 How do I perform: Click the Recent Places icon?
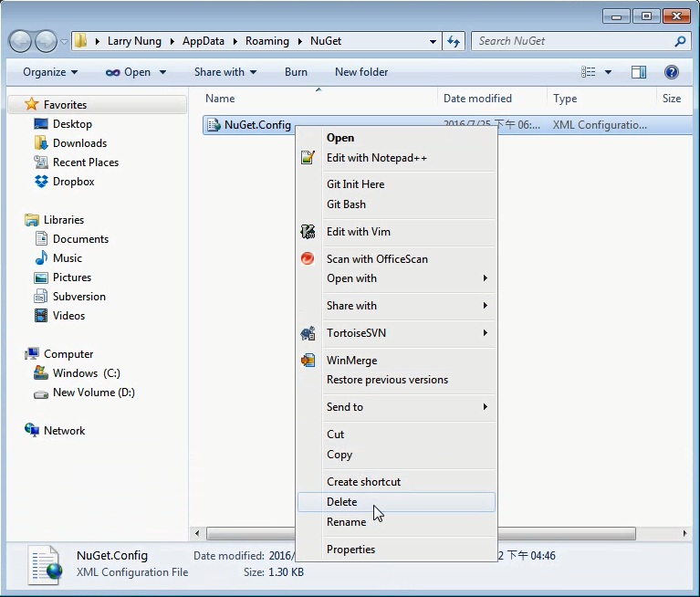point(41,162)
